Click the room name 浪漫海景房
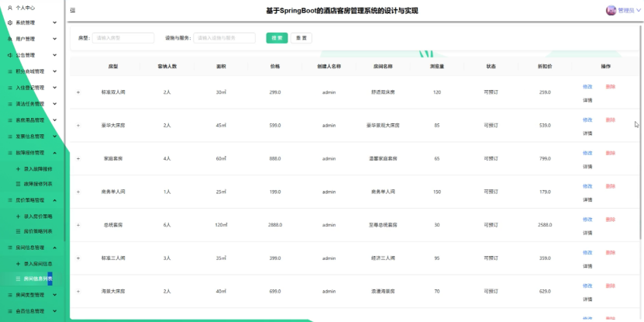 [x=383, y=291]
